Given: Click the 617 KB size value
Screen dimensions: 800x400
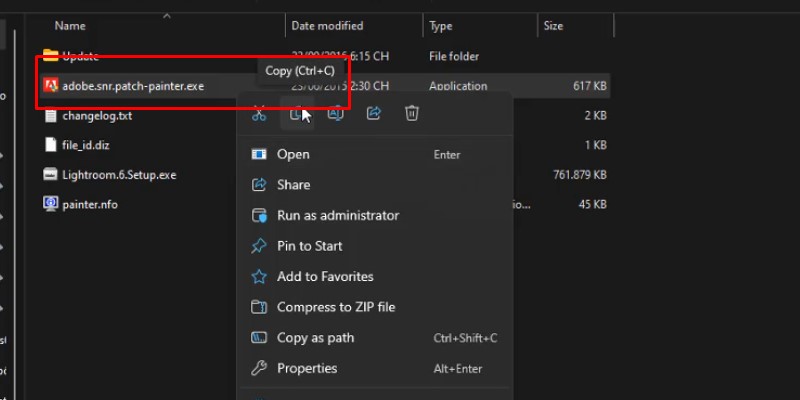Looking at the screenshot, I should click(590, 86).
